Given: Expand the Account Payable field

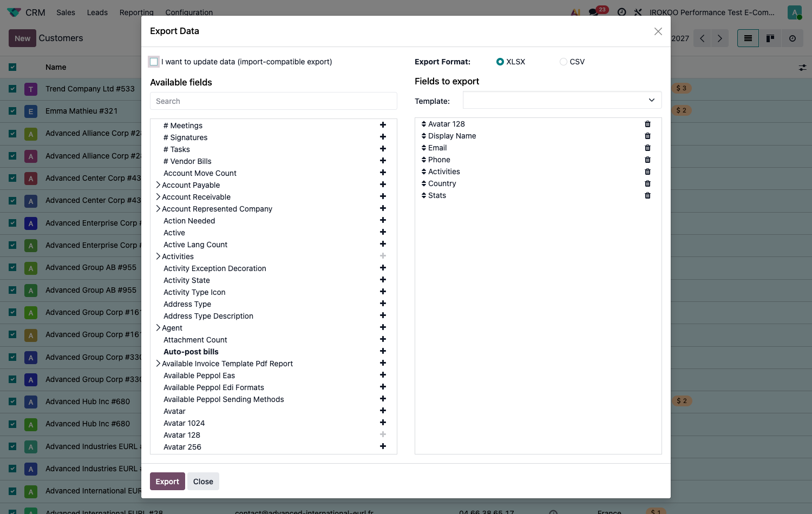Looking at the screenshot, I should pos(158,185).
